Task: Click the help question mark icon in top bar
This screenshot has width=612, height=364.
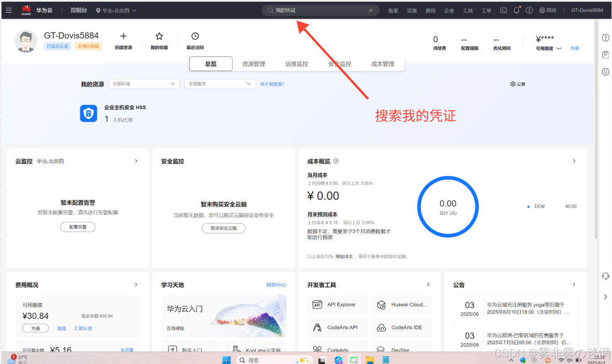Action: click(529, 10)
